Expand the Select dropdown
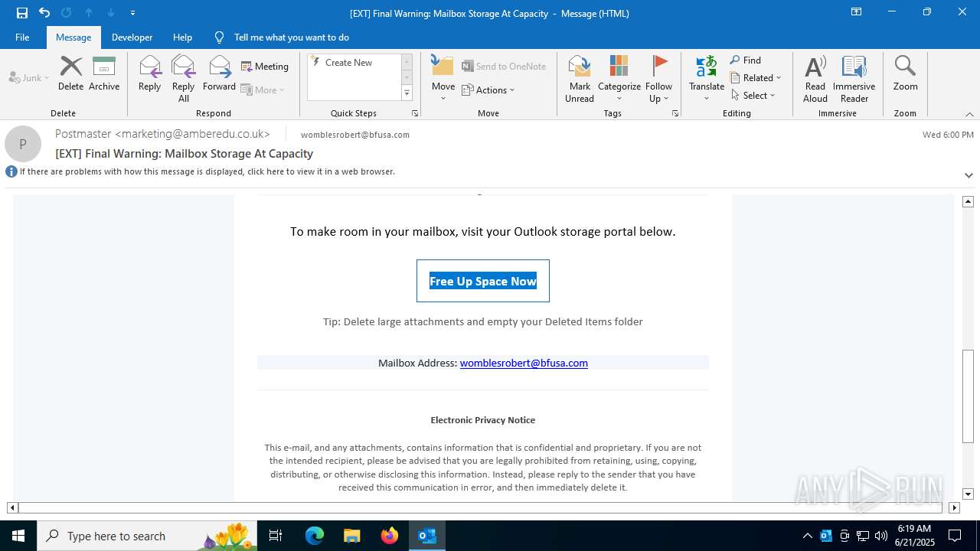The height and width of the screenshot is (551, 980). click(x=753, y=96)
